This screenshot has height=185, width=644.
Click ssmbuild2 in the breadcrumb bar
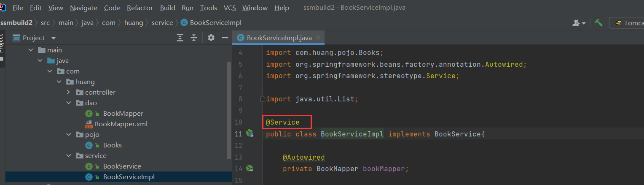click(16, 22)
